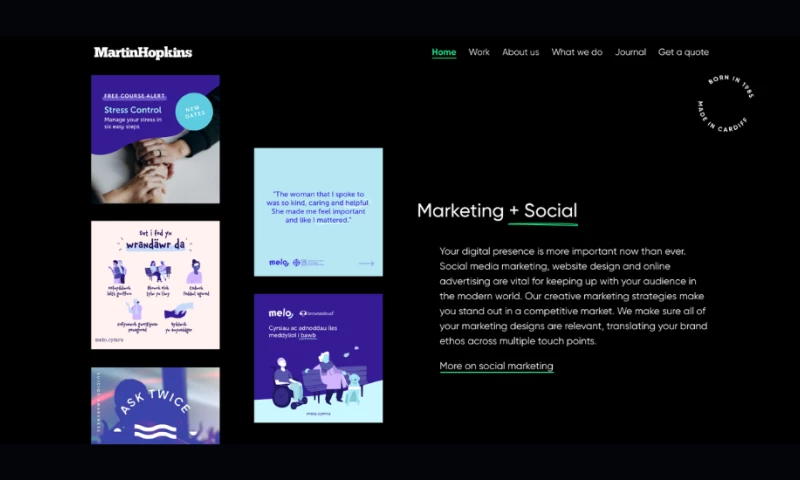Open the wrandäwr da illustration thumbnail

point(156,285)
